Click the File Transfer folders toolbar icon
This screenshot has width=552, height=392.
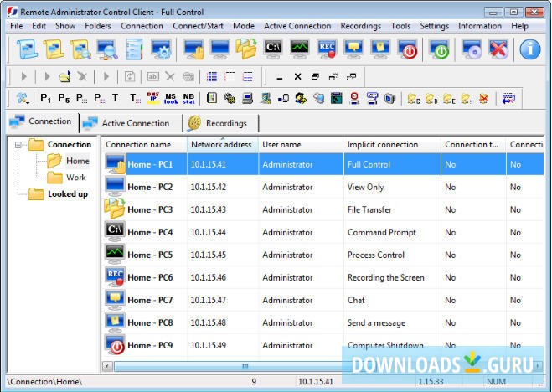246,49
